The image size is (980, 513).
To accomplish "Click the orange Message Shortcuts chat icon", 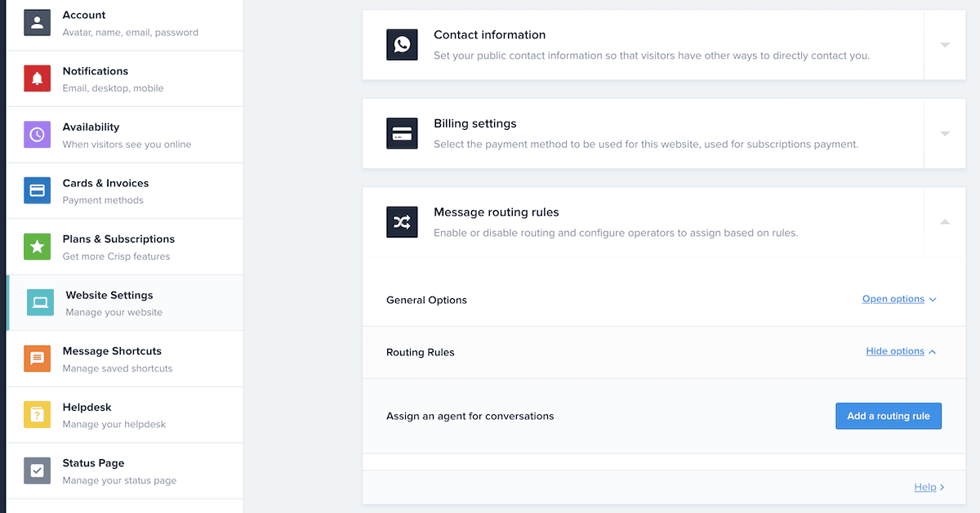I will [37, 359].
